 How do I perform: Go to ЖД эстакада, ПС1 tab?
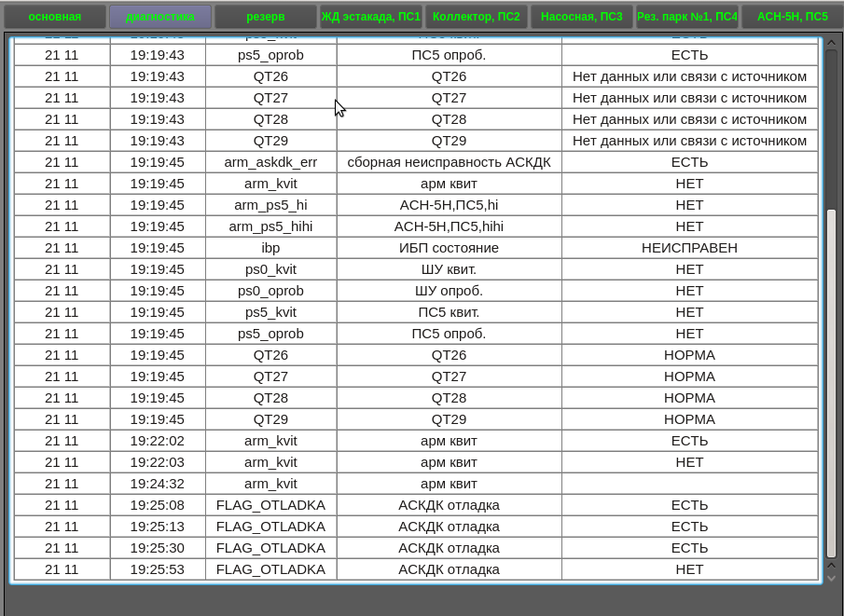click(x=371, y=17)
